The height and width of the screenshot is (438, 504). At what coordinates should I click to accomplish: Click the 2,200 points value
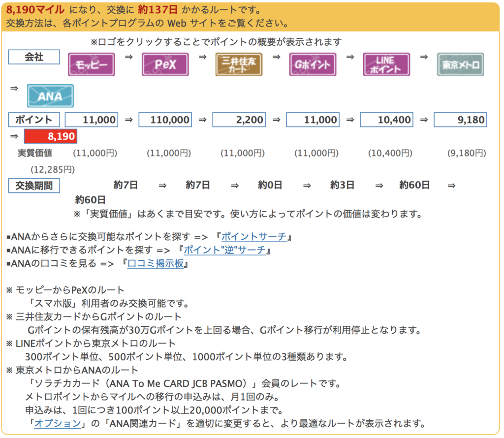click(x=239, y=120)
